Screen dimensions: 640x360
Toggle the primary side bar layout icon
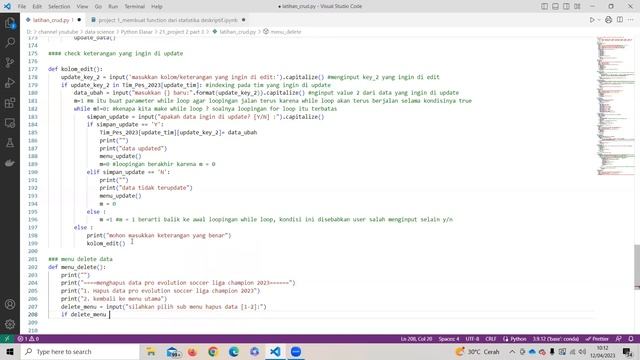coord(544,6)
